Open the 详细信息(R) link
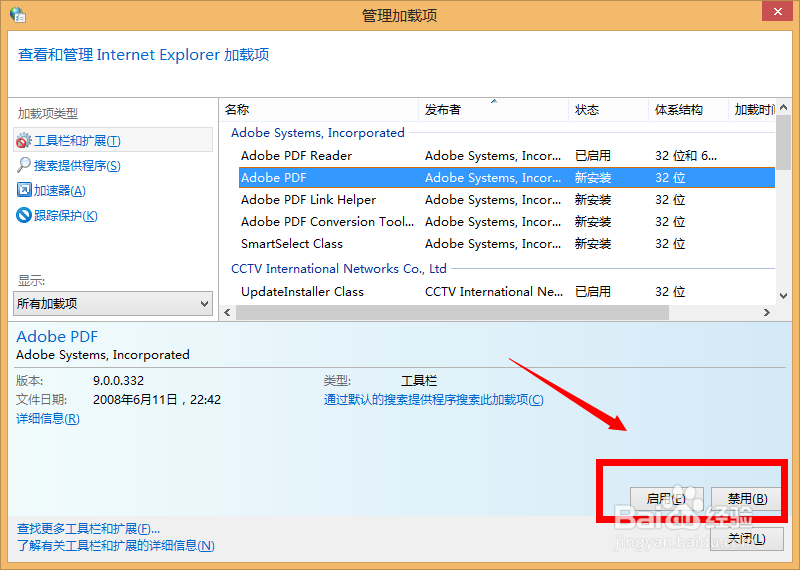 [x=48, y=418]
